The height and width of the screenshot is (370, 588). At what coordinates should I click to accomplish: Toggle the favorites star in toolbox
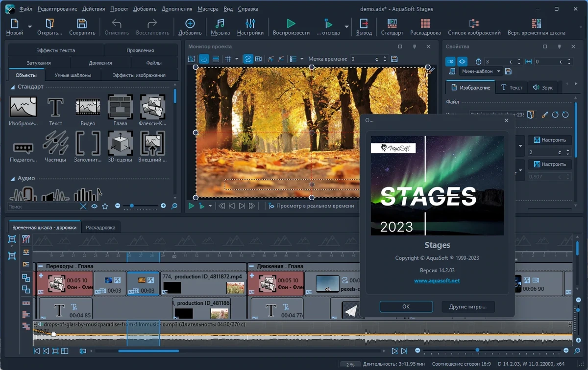(105, 207)
